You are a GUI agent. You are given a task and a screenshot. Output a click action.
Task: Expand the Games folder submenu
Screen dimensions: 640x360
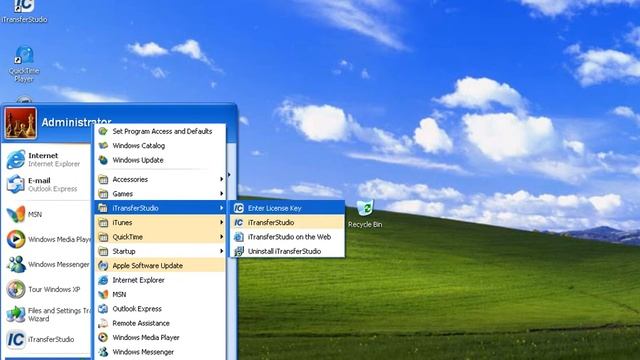(x=160, y=194)
